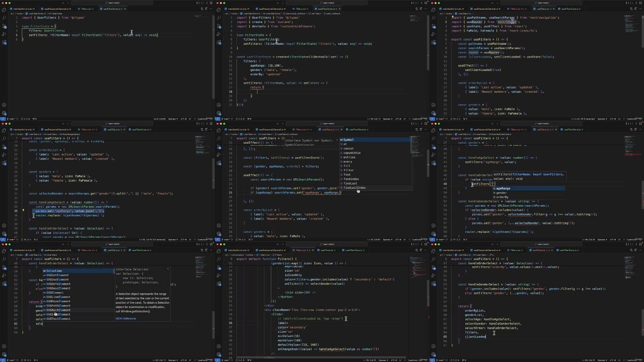Viewport: 644px width, 362px height.
Task: Toggle the bottom panel in the lightbulb window
Action: pyautogui.click(x=202, y=124)
